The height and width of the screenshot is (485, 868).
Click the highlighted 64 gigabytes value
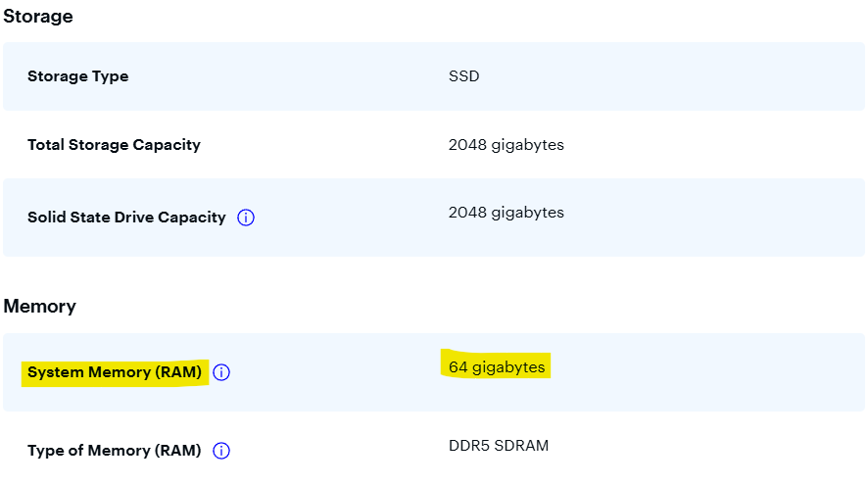pos(497,367)
